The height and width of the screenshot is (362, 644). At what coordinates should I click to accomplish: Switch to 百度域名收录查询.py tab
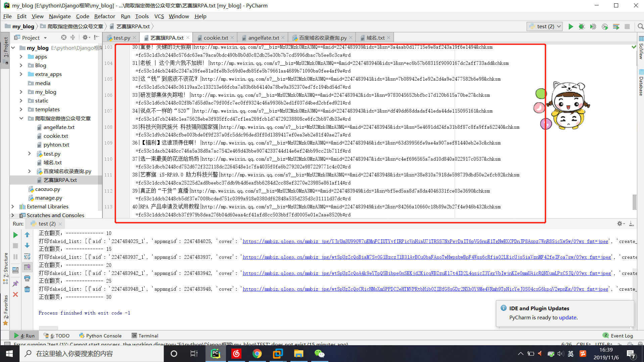click(323, 38)
